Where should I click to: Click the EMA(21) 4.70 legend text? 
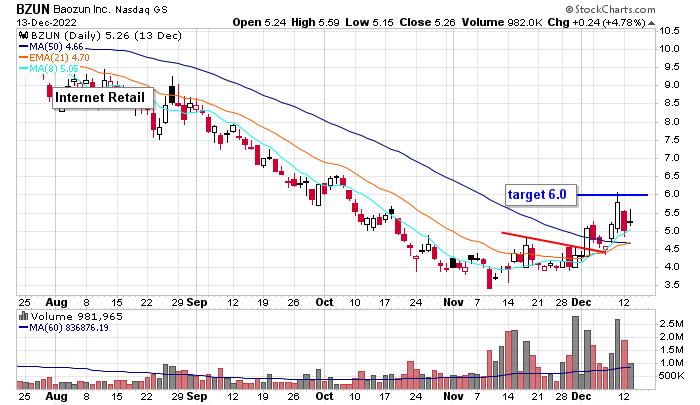click(x=59, y=58)
